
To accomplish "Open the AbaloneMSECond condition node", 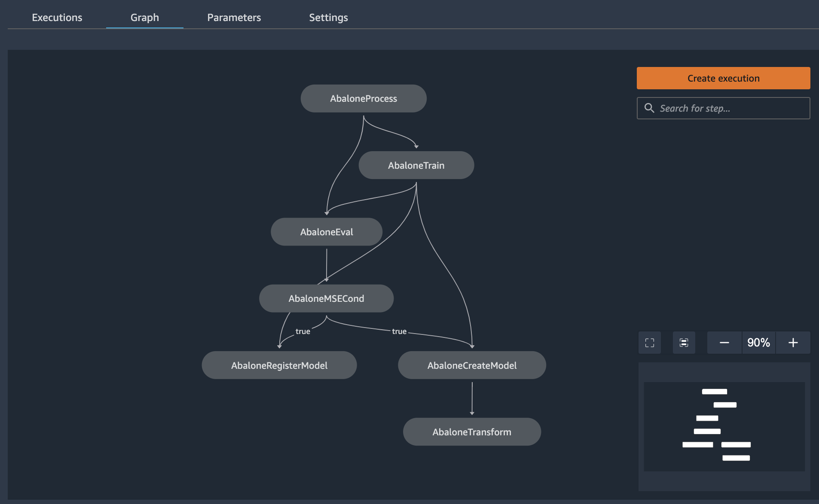I will [326, 298].
